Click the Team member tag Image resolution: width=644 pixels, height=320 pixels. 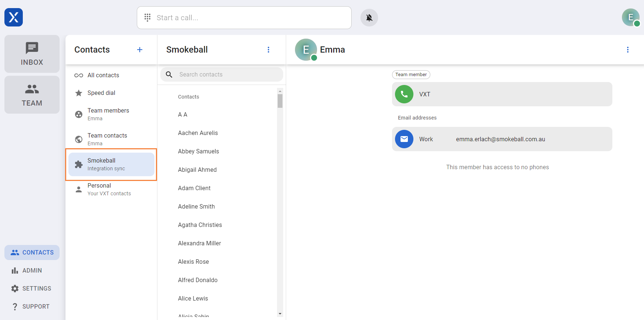tap(411, 74)
